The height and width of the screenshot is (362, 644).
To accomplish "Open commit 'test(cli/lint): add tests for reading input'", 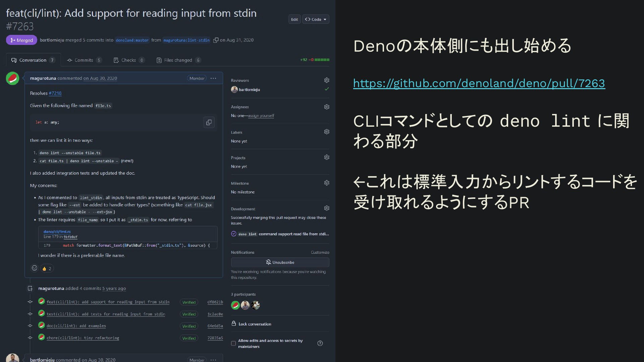I will coord(106,314).
